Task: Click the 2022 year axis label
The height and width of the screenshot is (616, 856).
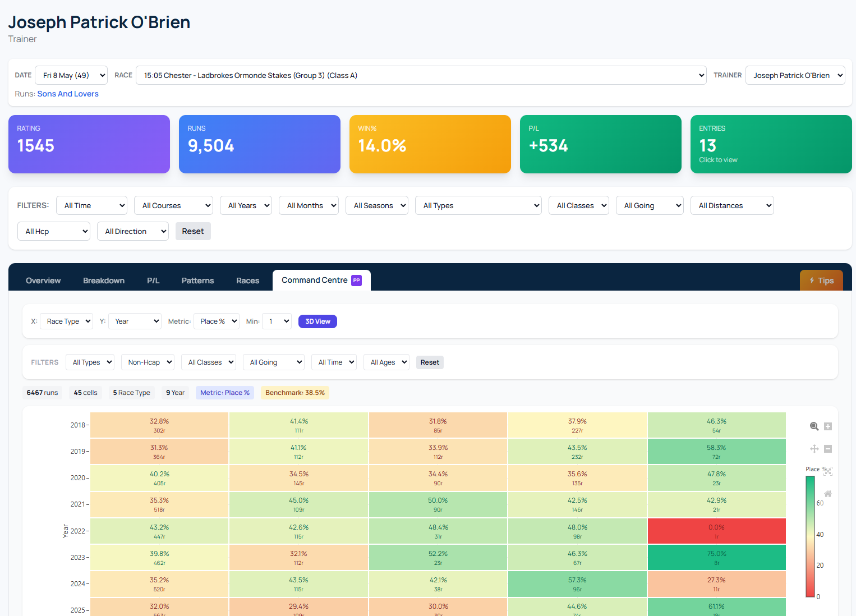Action: tap(78, 531)
